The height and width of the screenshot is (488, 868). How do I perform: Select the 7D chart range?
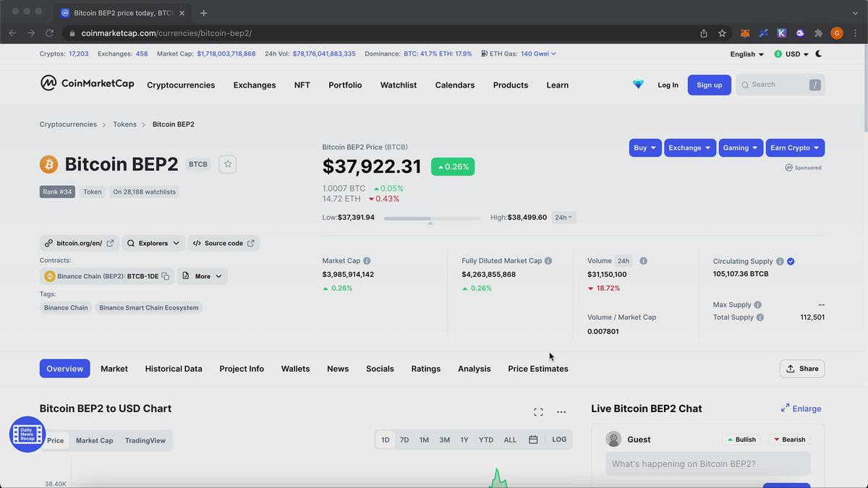[404, 440]
